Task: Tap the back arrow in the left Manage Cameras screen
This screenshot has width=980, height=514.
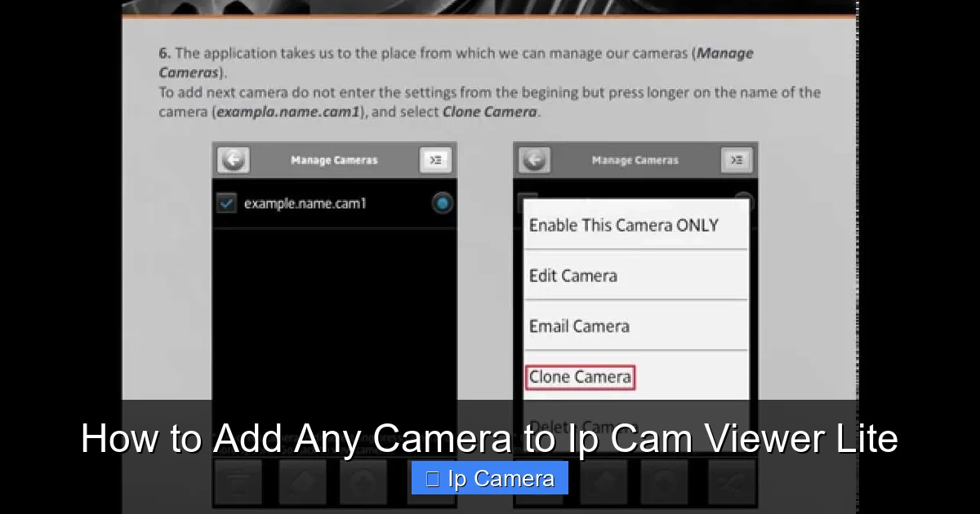Action: [x=234, y=161]
